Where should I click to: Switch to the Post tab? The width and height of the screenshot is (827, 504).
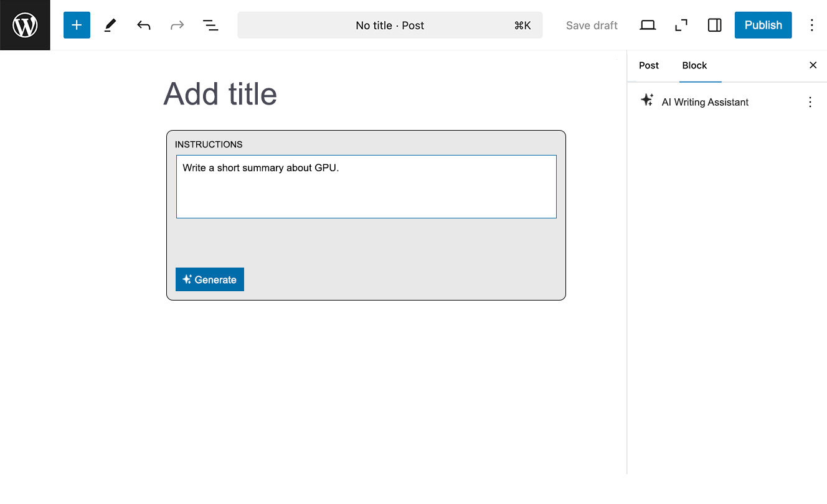click(x=648, y=65)
